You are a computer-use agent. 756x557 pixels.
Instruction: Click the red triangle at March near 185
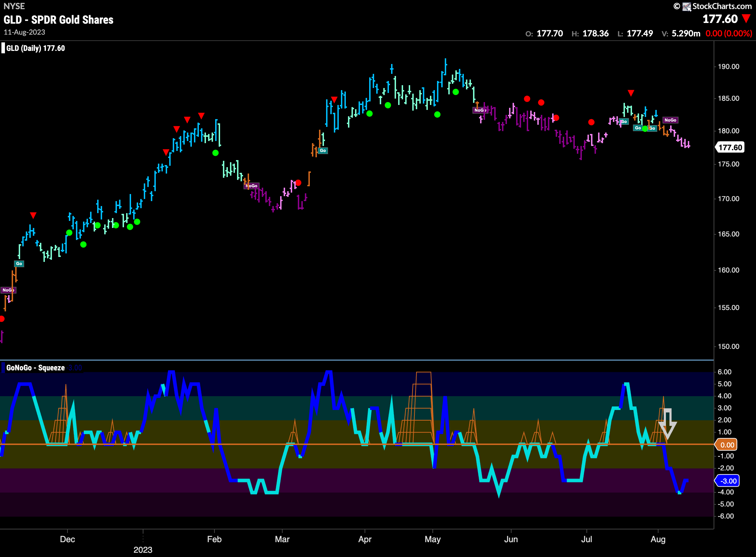334,100
